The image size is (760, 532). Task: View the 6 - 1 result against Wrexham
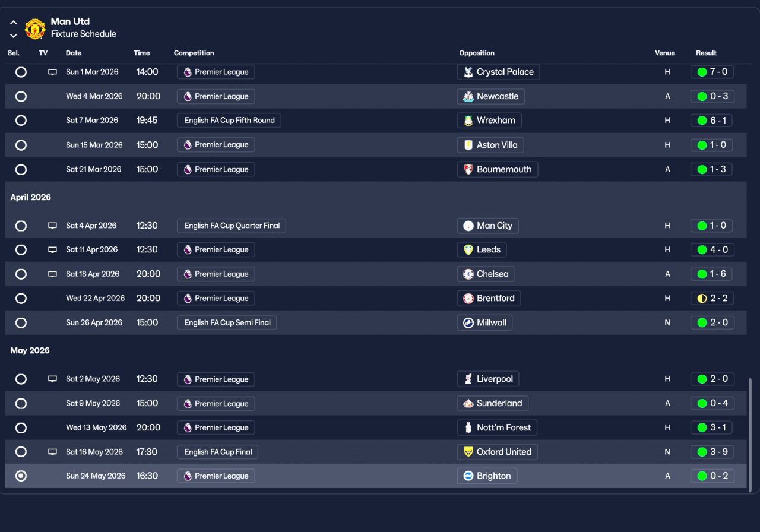tap(712, 121)
